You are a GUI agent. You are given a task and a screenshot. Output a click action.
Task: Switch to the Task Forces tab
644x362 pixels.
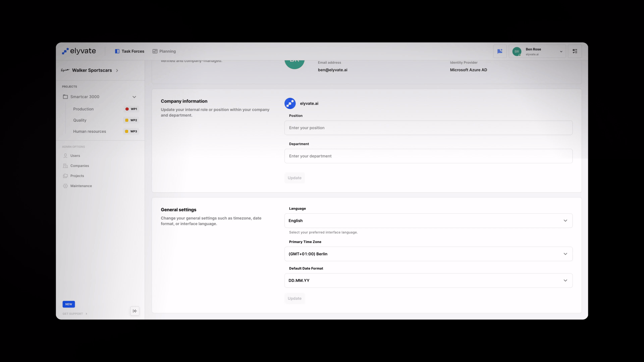coord(129,51)
